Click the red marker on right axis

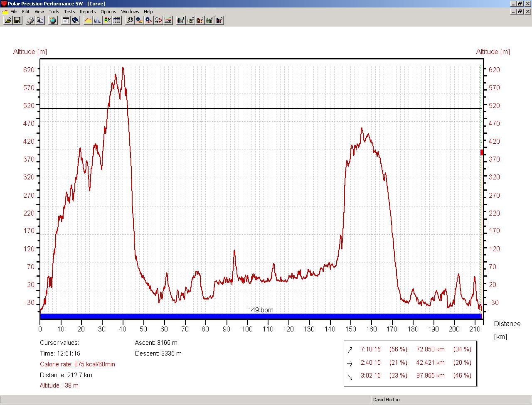tap(482, 152)
